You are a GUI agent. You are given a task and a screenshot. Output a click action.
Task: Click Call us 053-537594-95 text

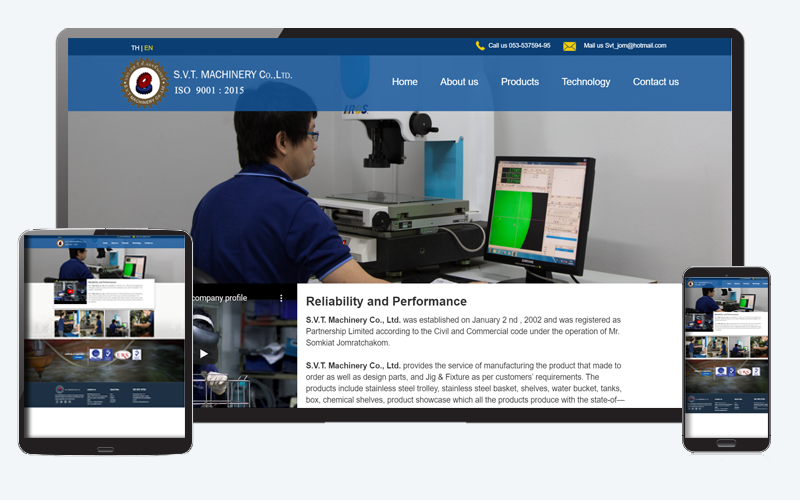[x=519, y=45]
